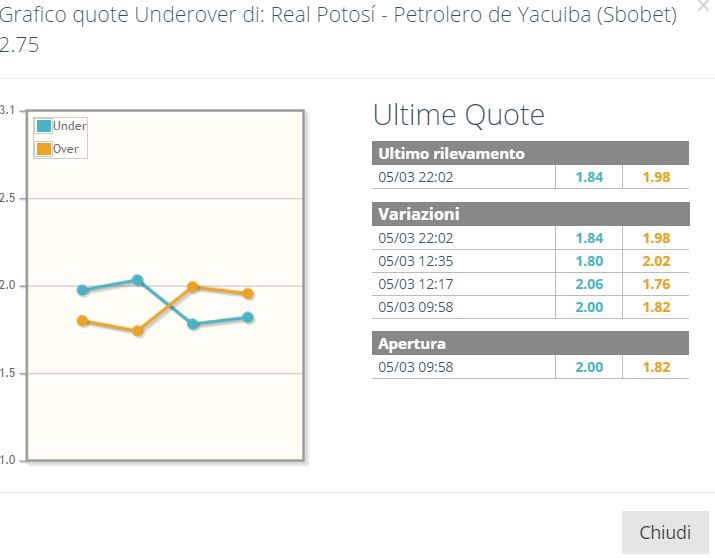Click the Ultime Quote heading
Screen dimensions: 715x558
[x=459, y=114]
